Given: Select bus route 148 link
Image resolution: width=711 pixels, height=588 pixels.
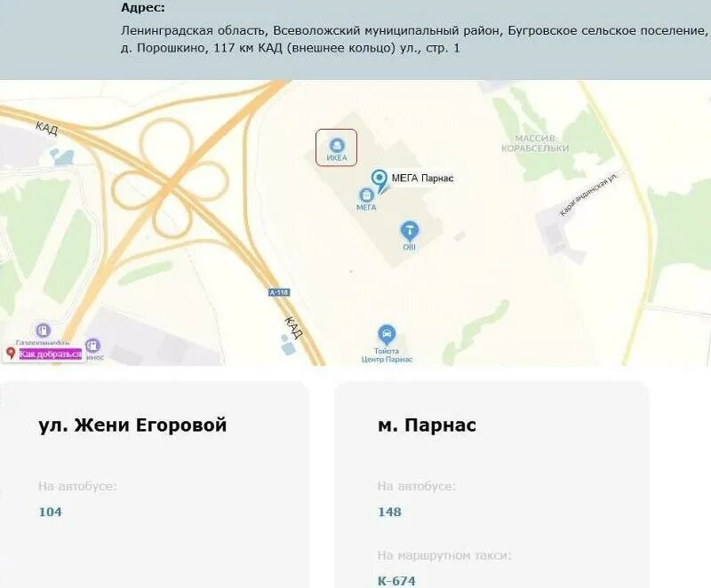Looking at the screenshot, I should (389, 512).
